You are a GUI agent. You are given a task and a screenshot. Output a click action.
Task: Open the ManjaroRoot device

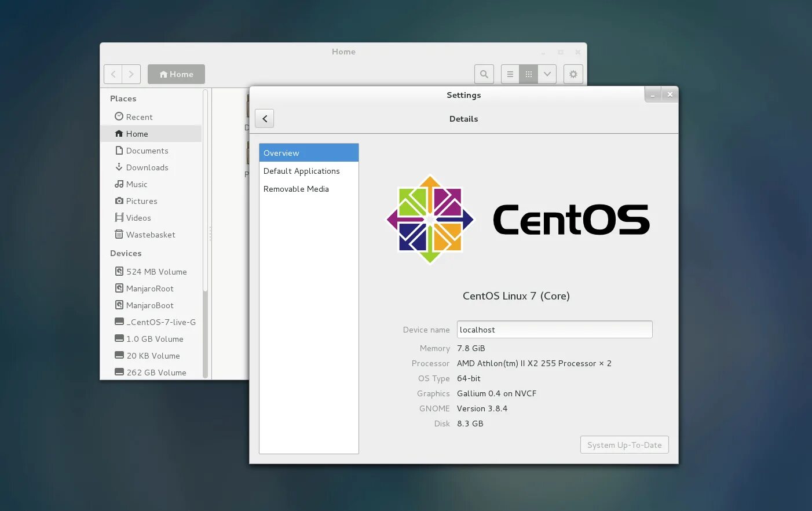[151, 289]
